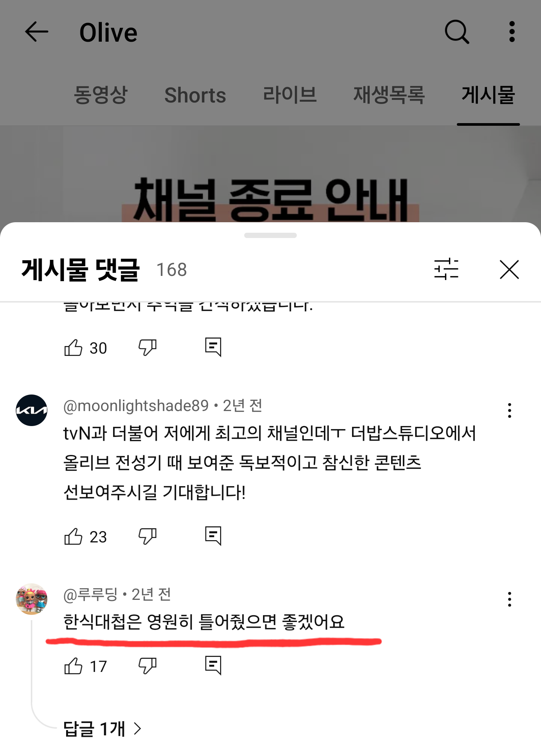This screenshot has width=541, height=756.
Task: Expand the 답글 1개 replies
Action: tap(102, 729)
